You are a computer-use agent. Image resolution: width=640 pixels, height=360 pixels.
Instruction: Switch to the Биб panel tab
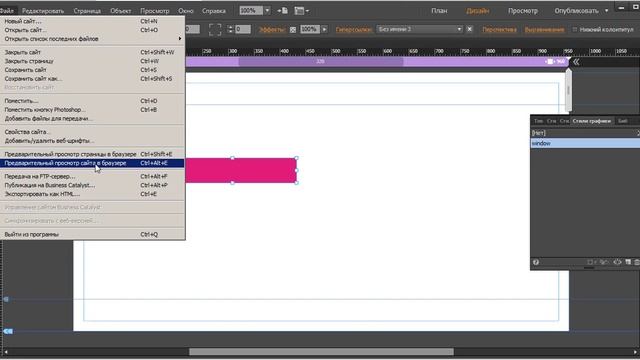click(x=622, y=121)
